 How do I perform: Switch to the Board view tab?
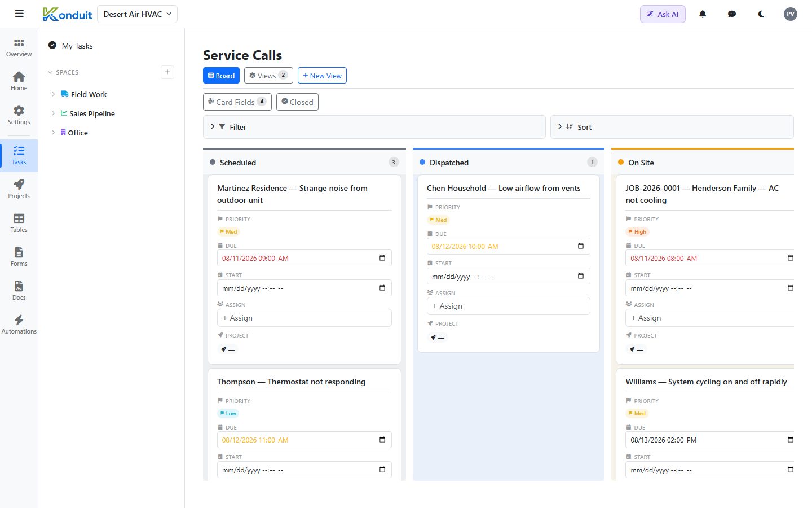(x=221, y=76)
